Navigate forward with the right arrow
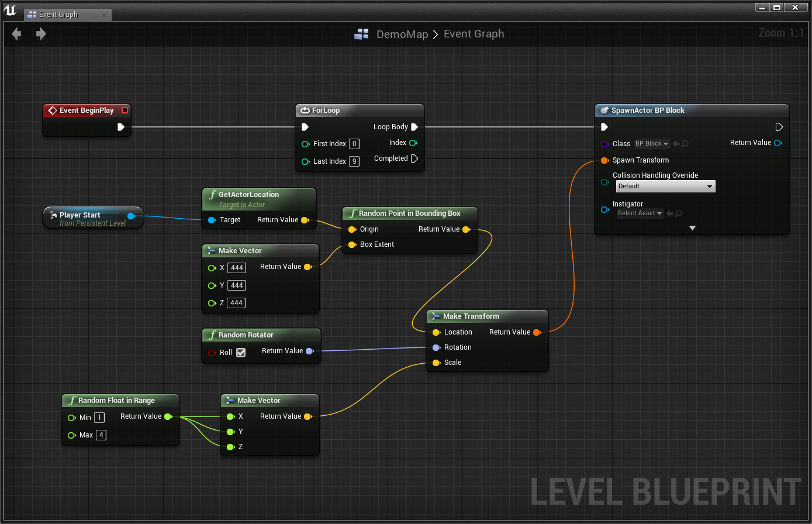The width and height of the screenshot is (812, 524). click(x=41, y=34)
